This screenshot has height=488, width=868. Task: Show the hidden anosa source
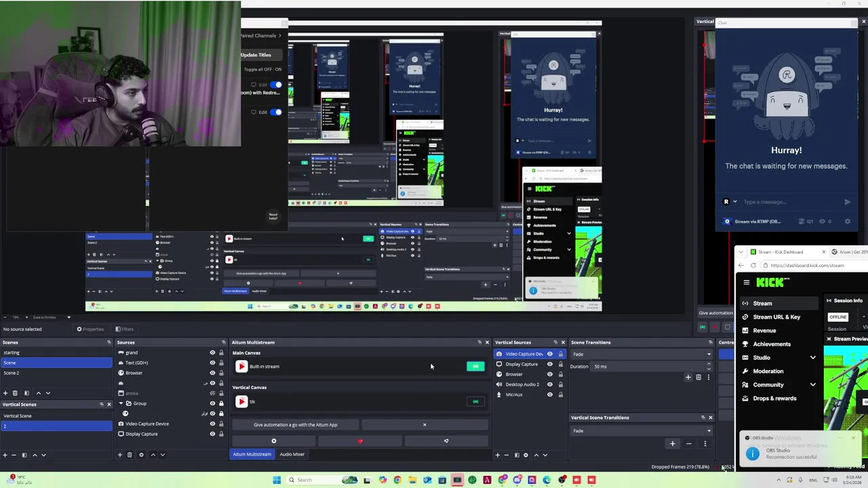[212, 393]
